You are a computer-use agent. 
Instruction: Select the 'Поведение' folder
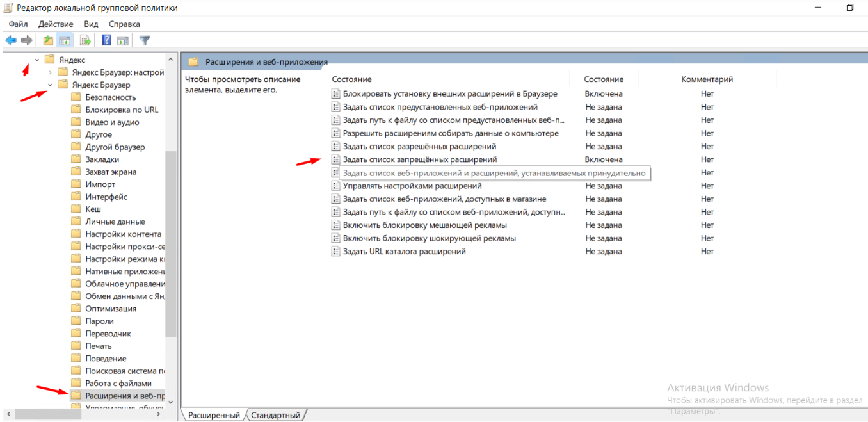[x=106, y=359]
